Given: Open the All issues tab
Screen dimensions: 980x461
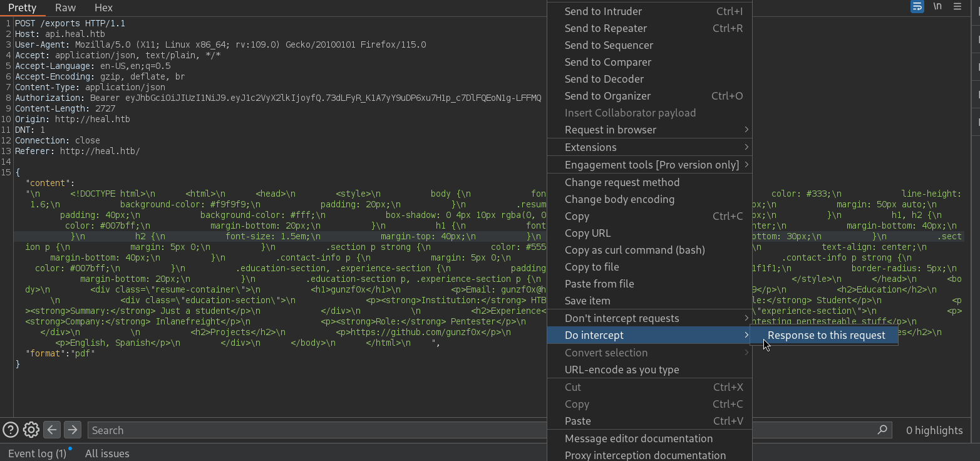Looking at the screenshot, I should coord(107,453).
